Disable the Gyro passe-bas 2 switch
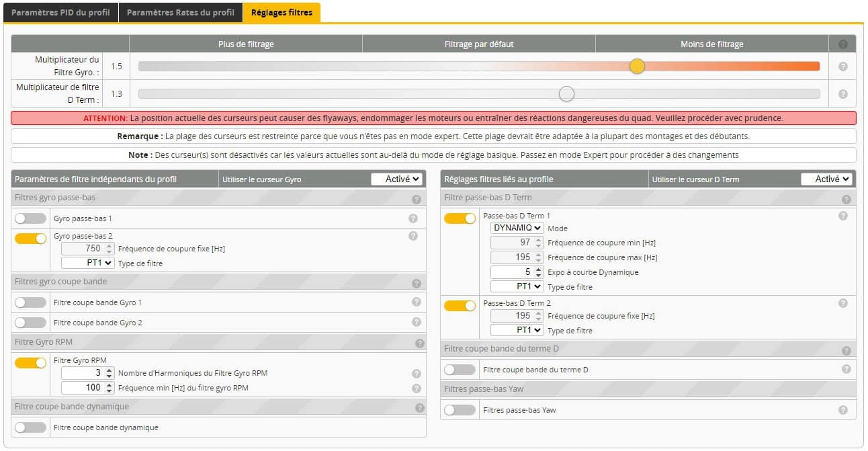The image size is (868, 451). [30, 239]
